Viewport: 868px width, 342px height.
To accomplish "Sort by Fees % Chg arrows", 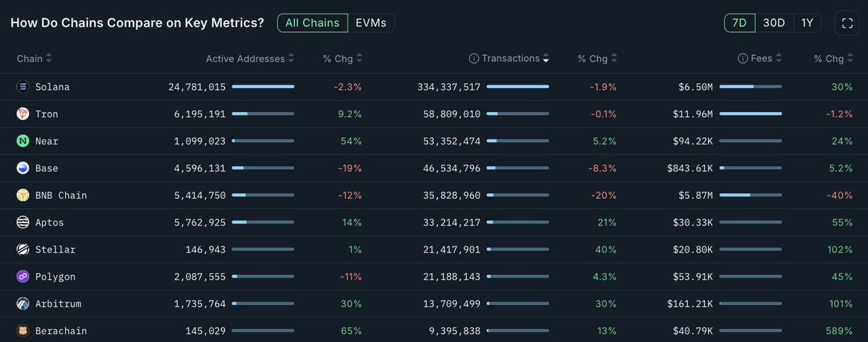I will coord(850,59).
